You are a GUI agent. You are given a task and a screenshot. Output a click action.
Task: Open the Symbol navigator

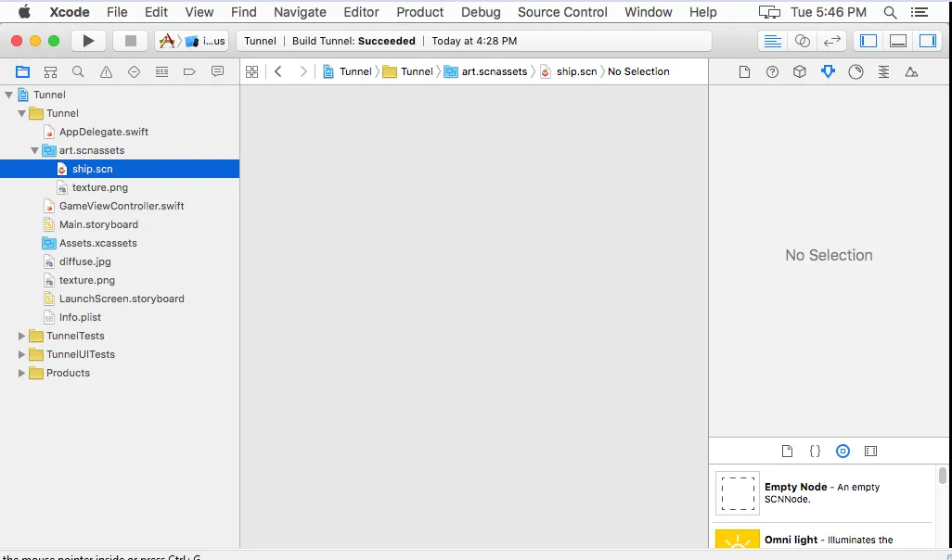(x=50, y=71)
